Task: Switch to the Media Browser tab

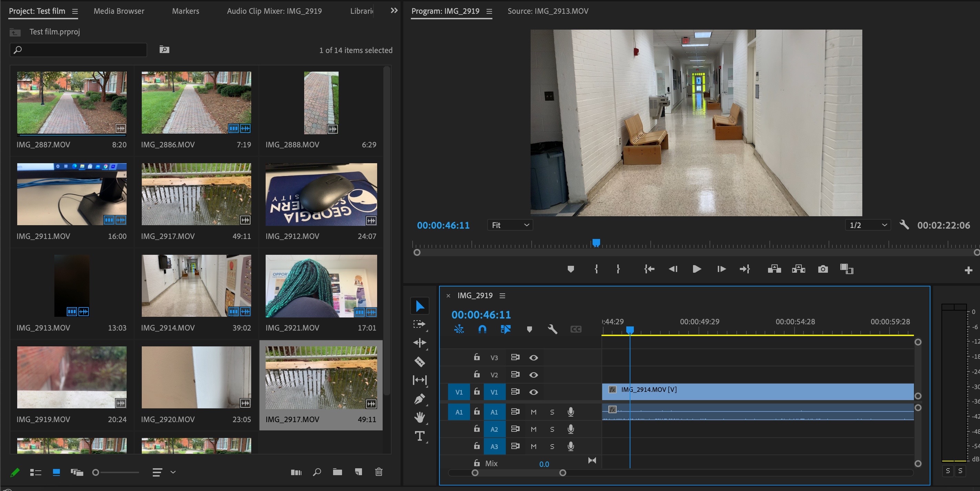Action: (119, 11)
